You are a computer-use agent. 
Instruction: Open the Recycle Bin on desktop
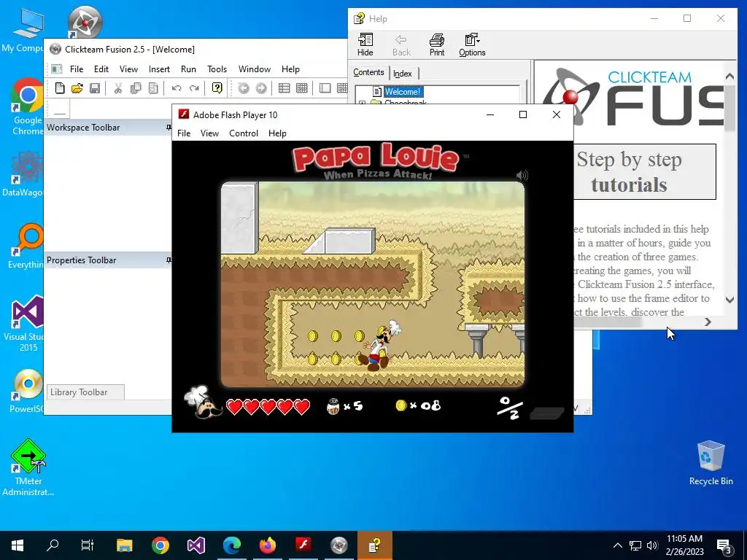(711, 463)
